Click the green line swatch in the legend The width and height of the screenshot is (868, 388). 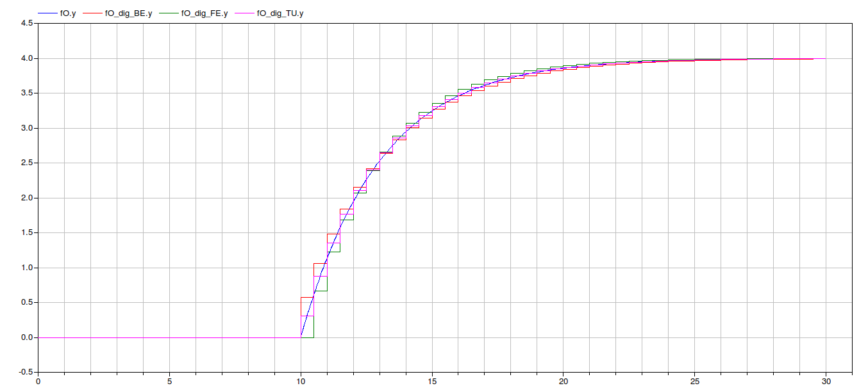169,13
